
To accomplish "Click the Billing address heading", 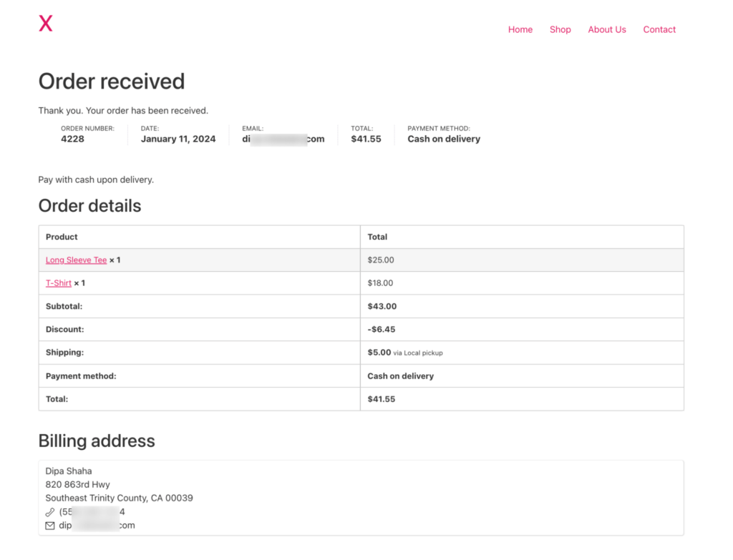I will [97, 441].
